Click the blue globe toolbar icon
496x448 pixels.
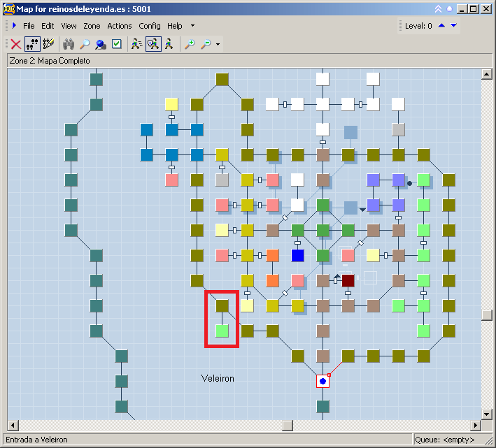101,44
